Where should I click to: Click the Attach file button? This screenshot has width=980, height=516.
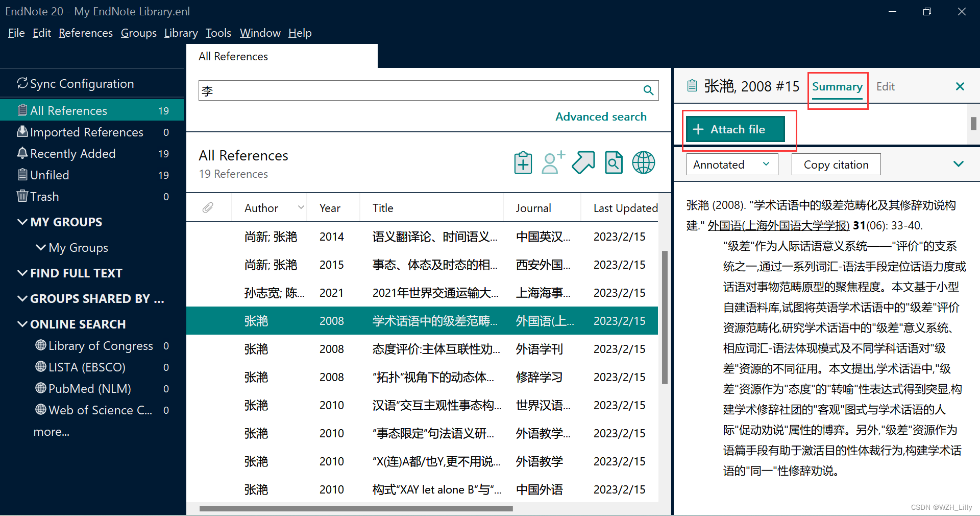coord(735,129)
